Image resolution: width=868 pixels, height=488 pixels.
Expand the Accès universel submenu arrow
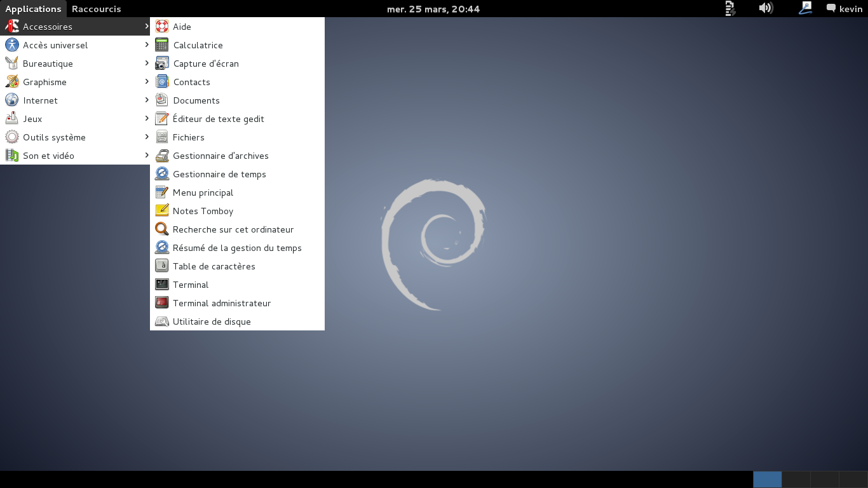point(147,44)
